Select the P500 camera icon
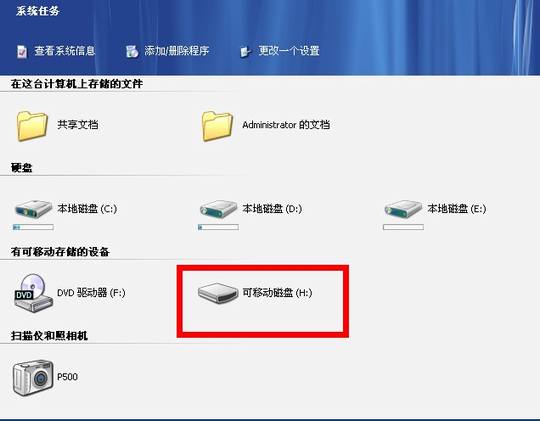 33,378
